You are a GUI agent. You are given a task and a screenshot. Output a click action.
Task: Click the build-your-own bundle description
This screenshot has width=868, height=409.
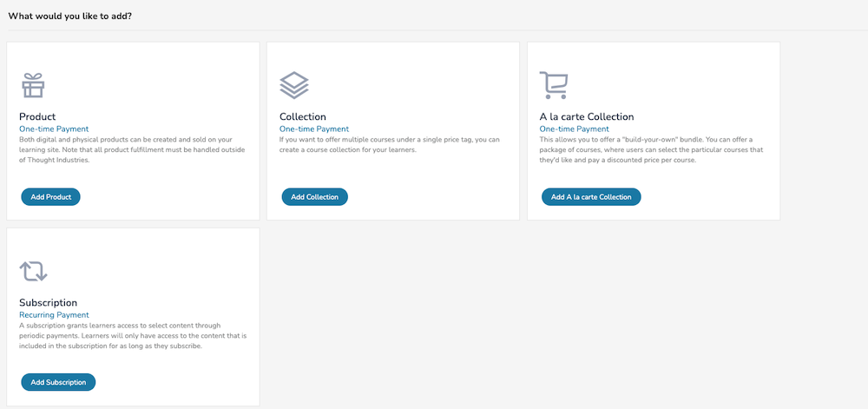click(x=652, y=150)
